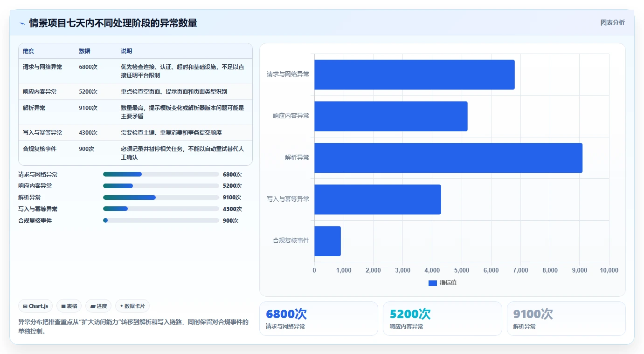Click the 维度 table column header
This screenshot has width=644, height=354.
pyautogui.click(x=28, y=51)
